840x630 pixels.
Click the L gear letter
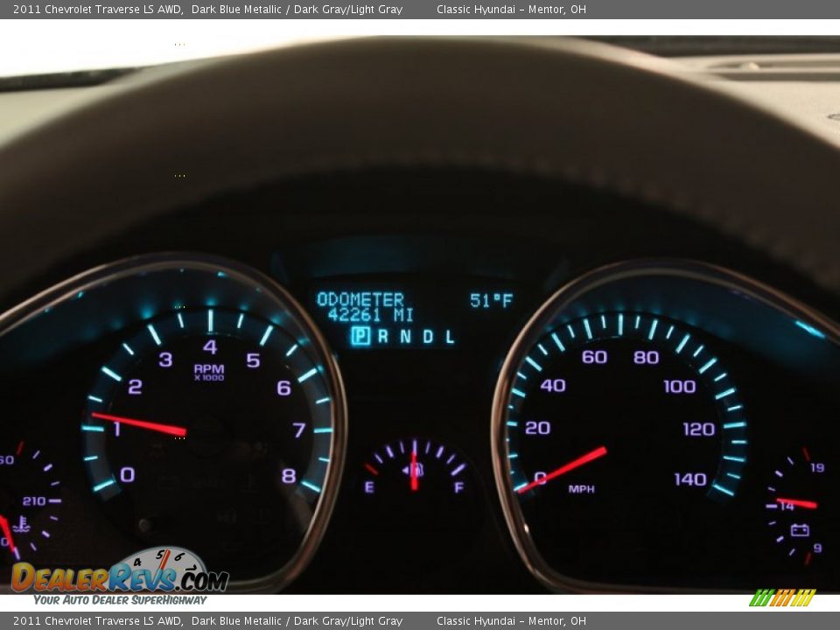pos(450,336)
